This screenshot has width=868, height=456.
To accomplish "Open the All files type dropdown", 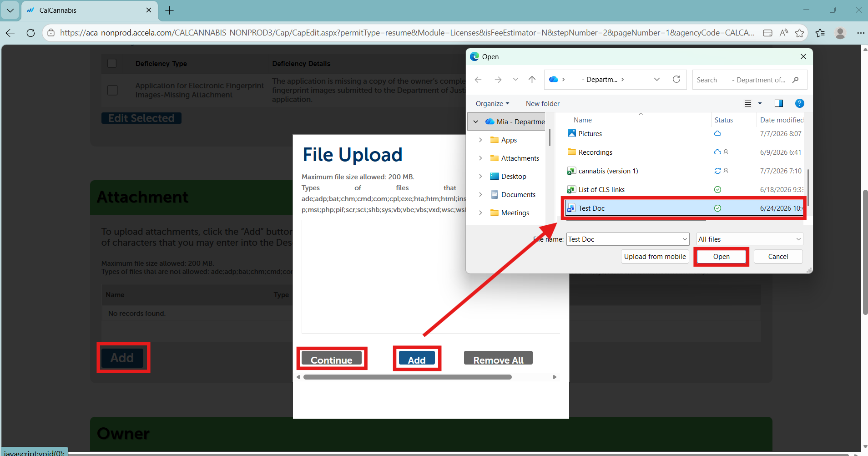I will coord(750,239).
